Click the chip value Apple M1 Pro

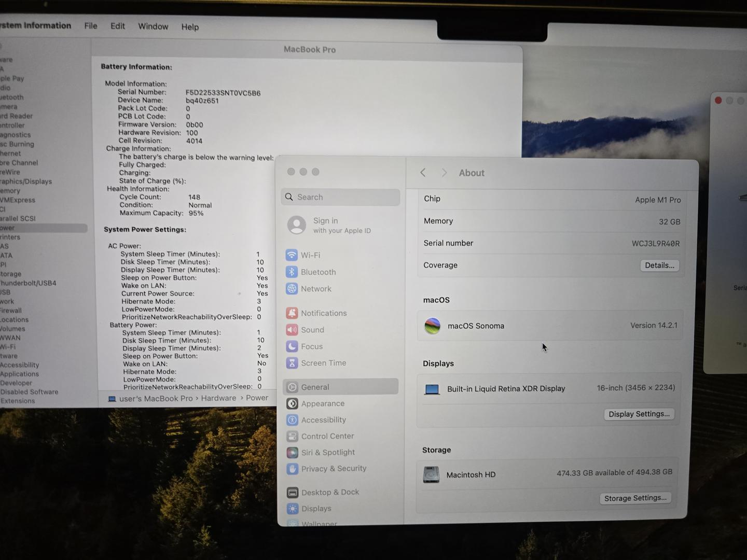pyautogui.click(x=658, y=200)
